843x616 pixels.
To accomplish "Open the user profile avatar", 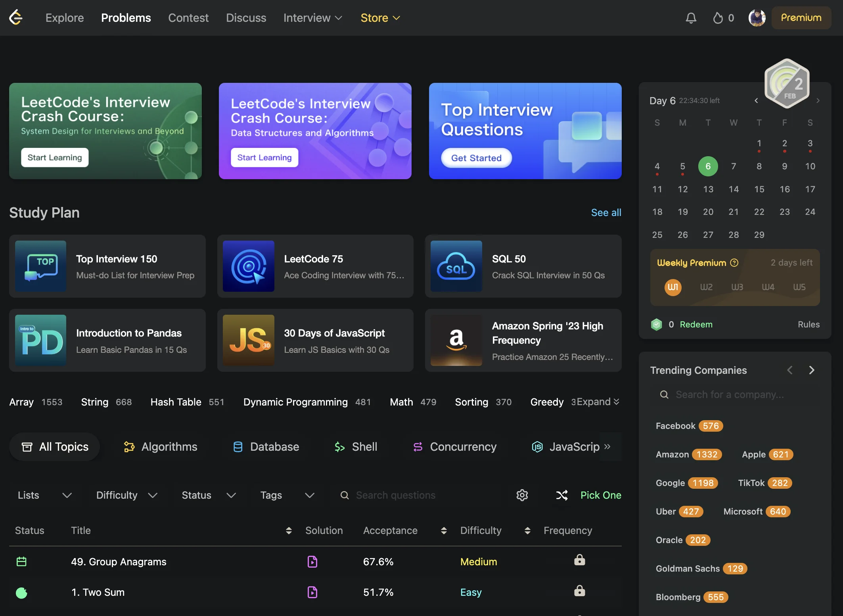I will 757,18.
